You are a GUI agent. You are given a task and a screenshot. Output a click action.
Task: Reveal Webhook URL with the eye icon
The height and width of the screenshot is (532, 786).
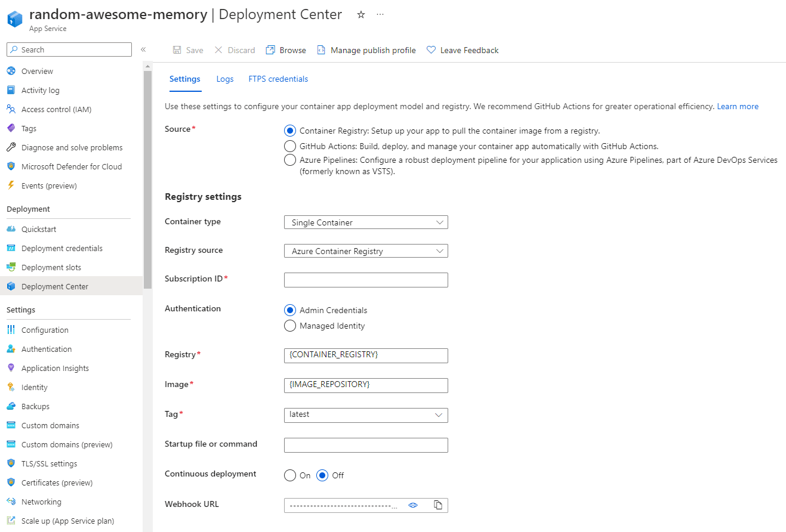pos(413,505)
